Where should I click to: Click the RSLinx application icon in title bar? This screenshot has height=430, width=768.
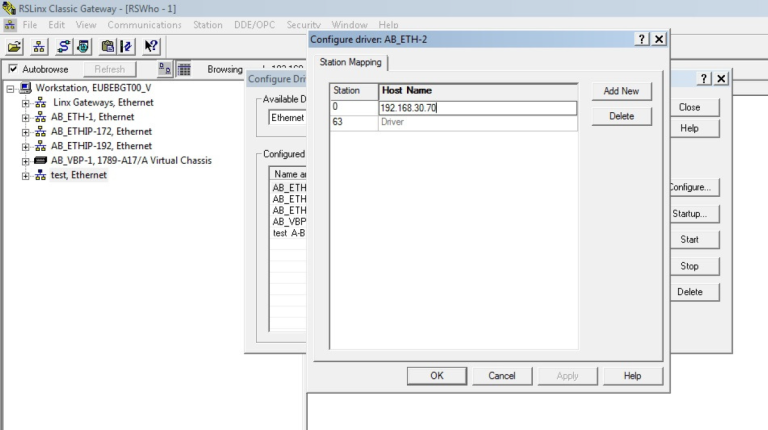point(9,8)
